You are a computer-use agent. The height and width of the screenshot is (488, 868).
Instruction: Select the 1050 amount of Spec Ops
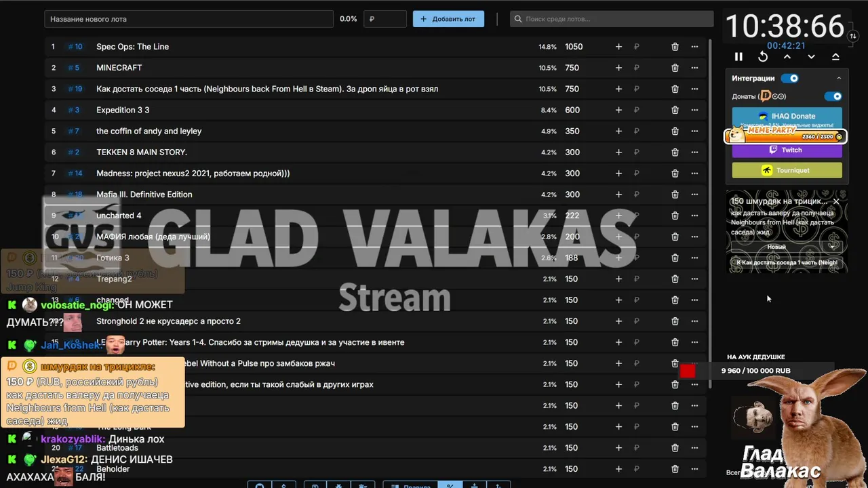[x=574, y=47]
